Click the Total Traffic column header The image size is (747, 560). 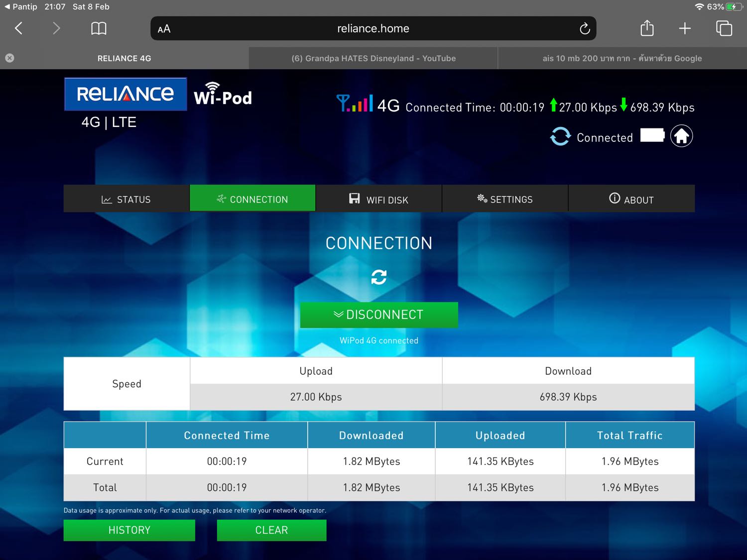click(630, 435)
